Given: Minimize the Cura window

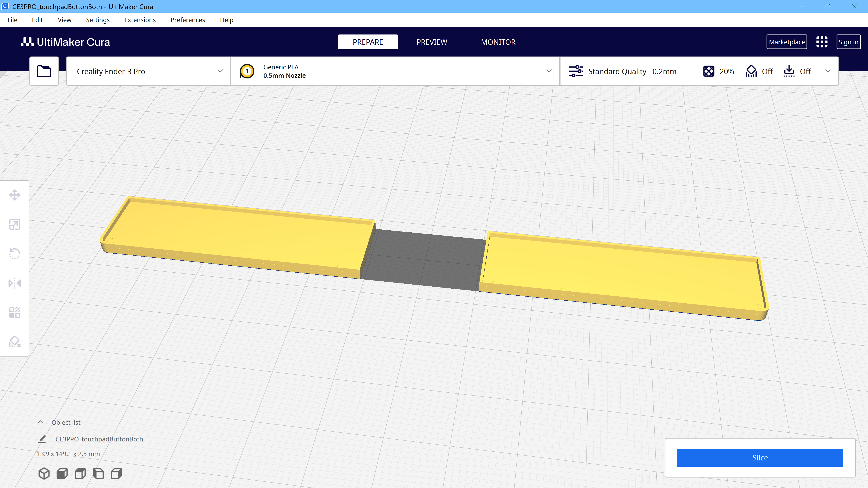Looking at the screenshot, I should pos(802,6).
